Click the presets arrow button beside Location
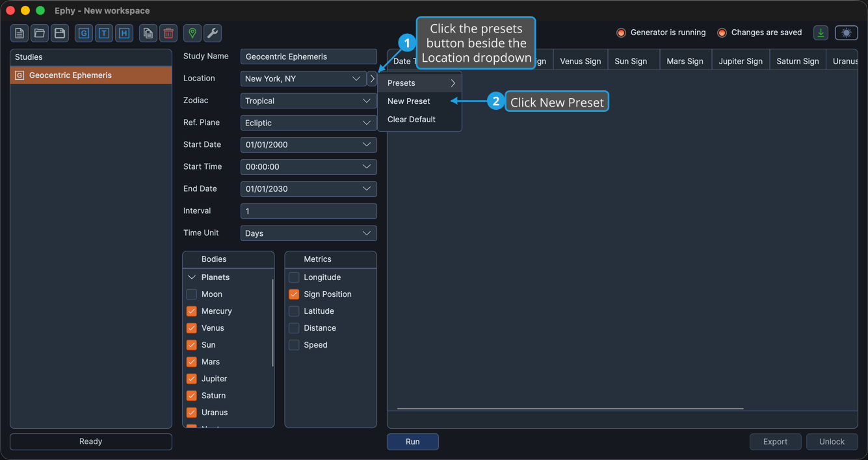868x460 pixels. pos(372,79)
